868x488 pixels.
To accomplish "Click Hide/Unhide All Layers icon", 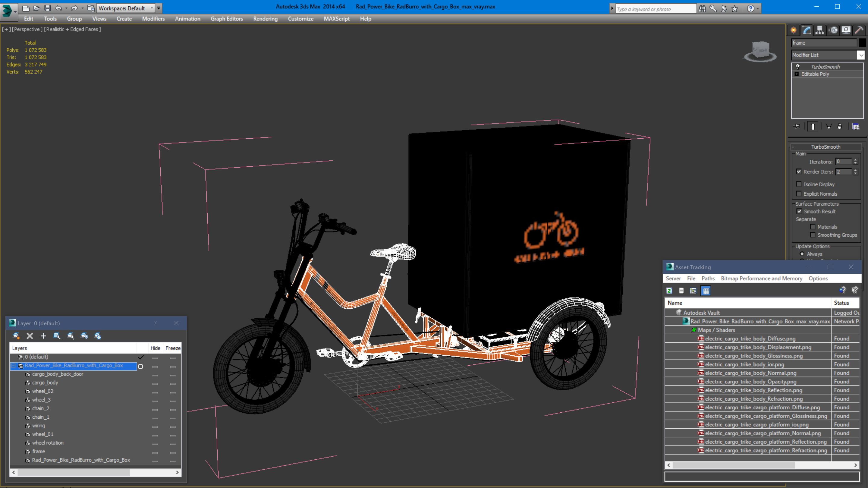I will [84, 336].
